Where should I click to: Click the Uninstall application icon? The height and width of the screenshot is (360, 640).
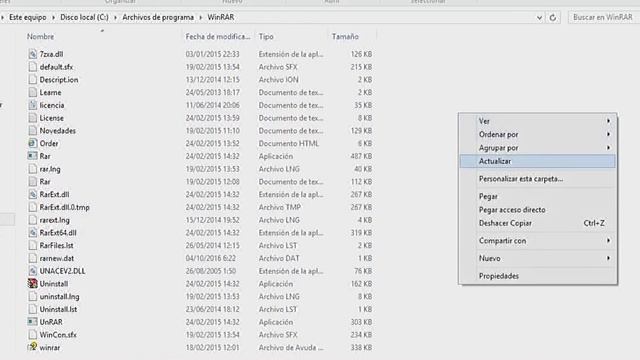[x=33, y=284]
